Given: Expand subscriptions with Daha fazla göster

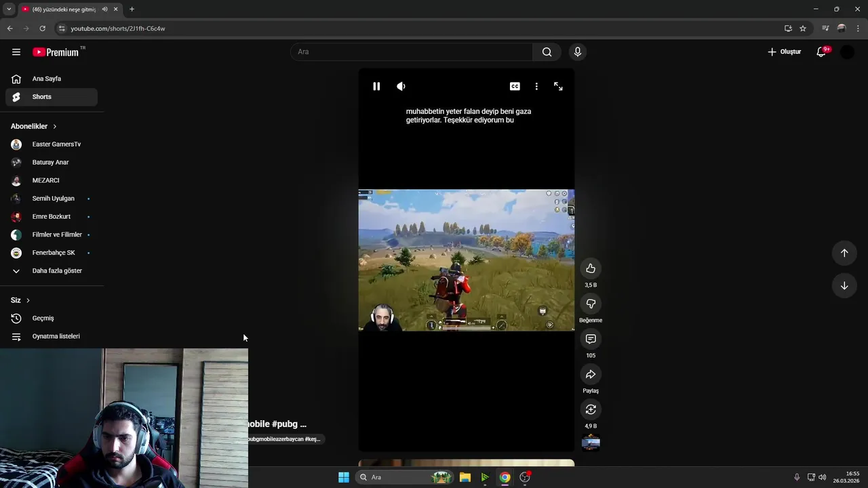Looking at the screenshot, I should click(52, 271).
